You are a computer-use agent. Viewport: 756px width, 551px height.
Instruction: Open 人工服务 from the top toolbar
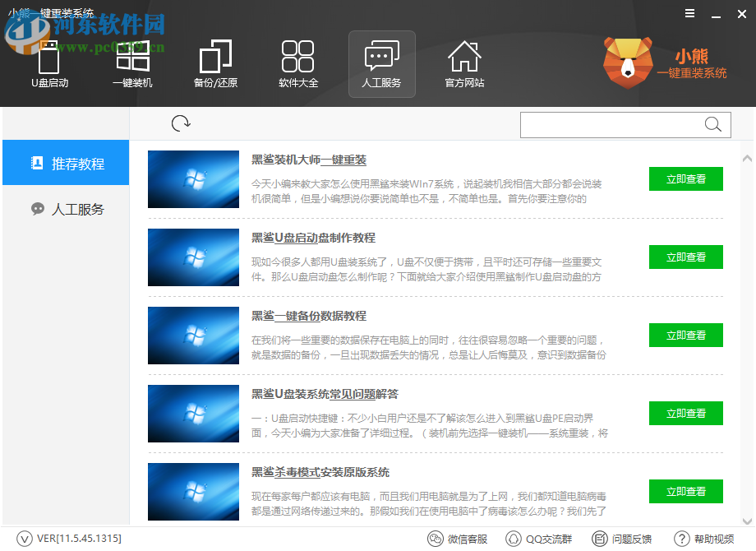pos(381,64)
